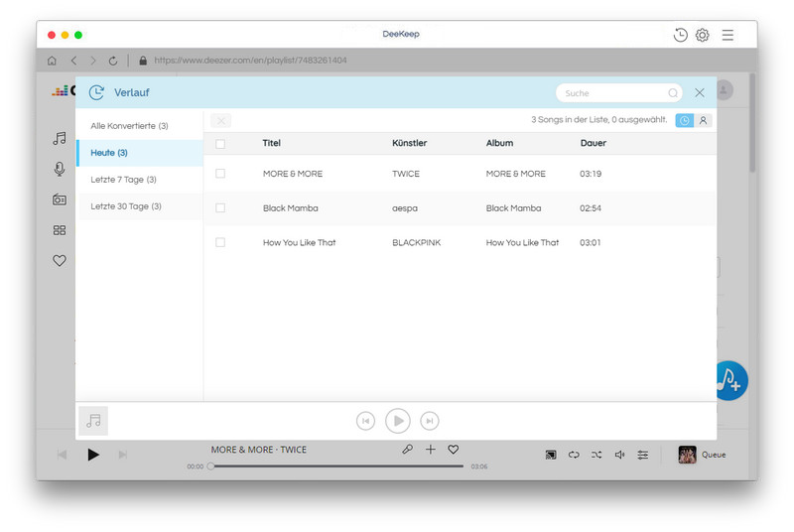Open the settings gear in title bar

pos(702,35)
